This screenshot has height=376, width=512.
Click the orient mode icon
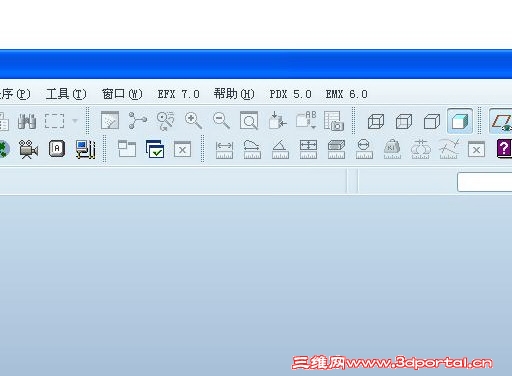[166, 121]
